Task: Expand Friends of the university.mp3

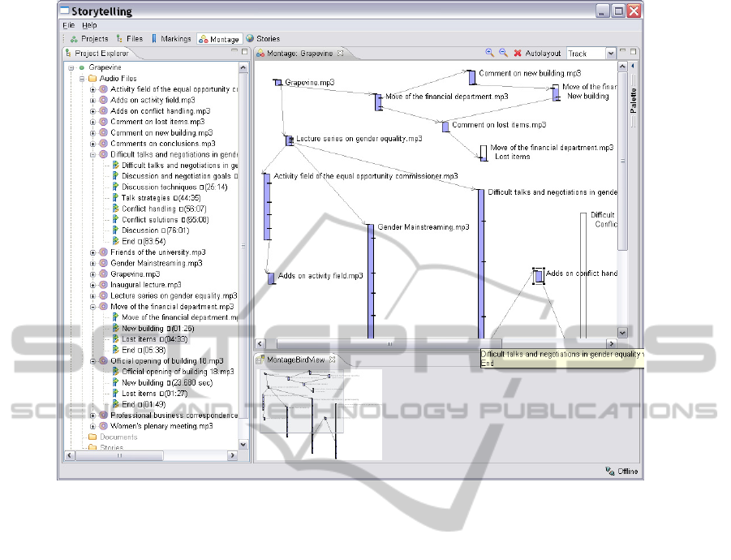Action: pyautogui.click(x=92, y=252)
